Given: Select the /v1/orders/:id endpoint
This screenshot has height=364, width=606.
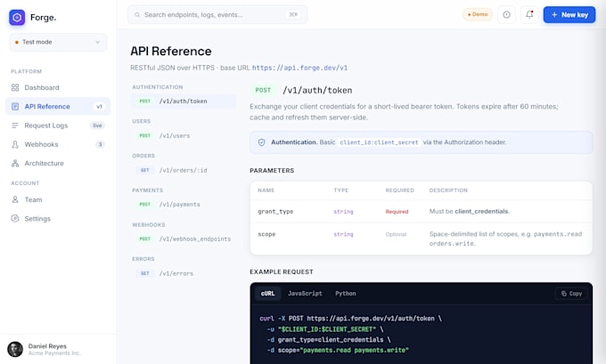Looking at the screenshot, I should [x=184, y=170].
